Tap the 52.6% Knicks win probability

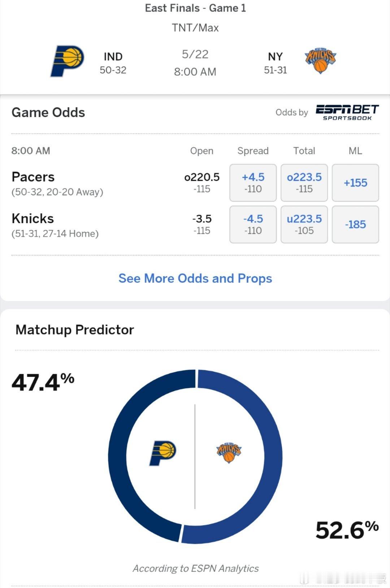pyautogui.click(x=347, y=530)
